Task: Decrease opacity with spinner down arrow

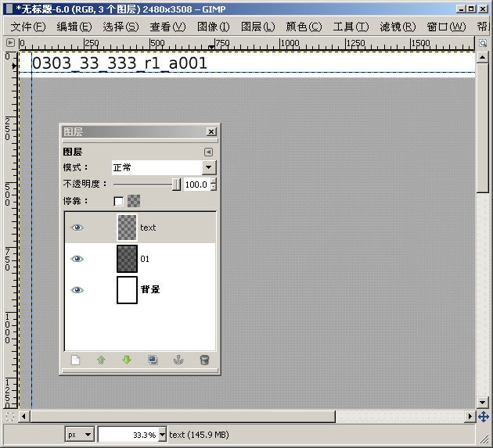Action: 214,188
